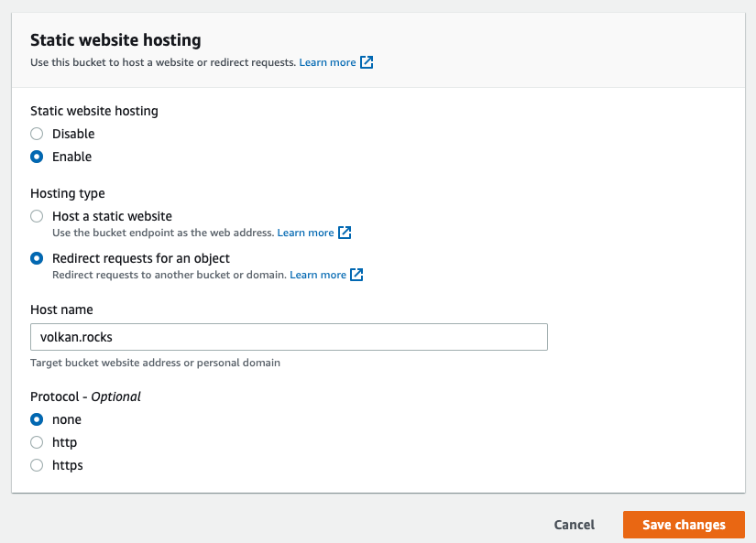Choose Redirect requests for an object
The image size is (756, 543).
(x=37, y=258)
